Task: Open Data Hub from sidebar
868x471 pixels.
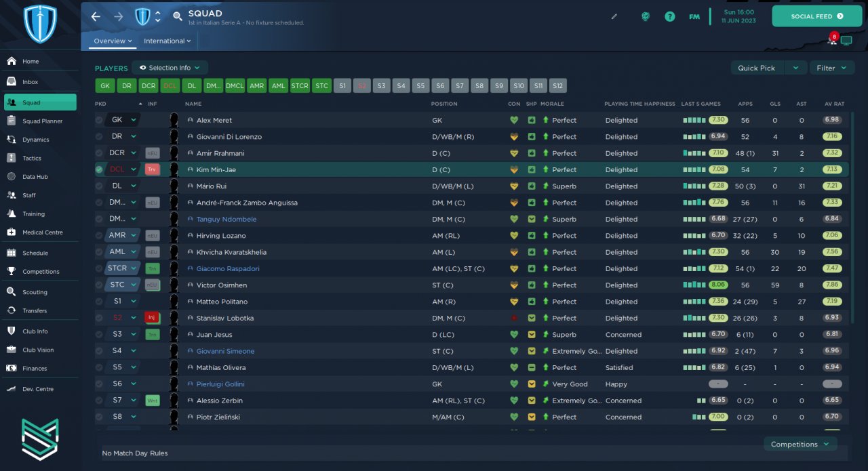Action: coord(39,177)
